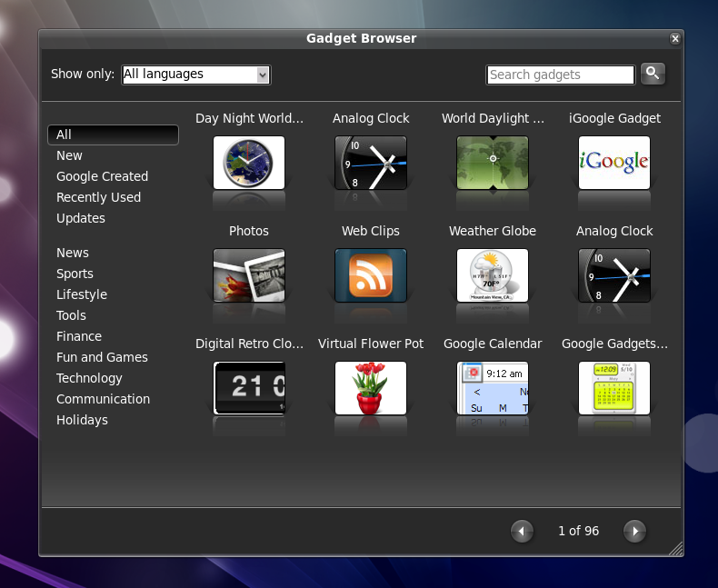
Task: Click the window resize grip corner
Action: [676, 549]
